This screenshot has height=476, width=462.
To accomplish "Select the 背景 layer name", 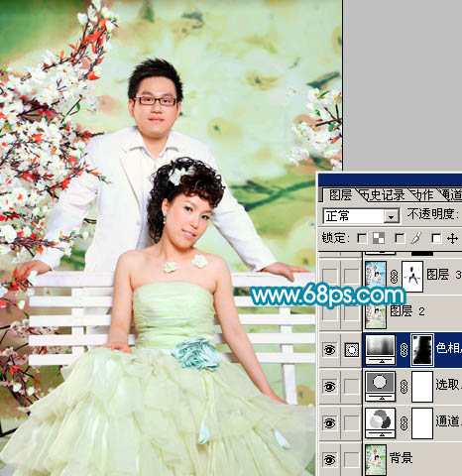I will click(401, 458).
